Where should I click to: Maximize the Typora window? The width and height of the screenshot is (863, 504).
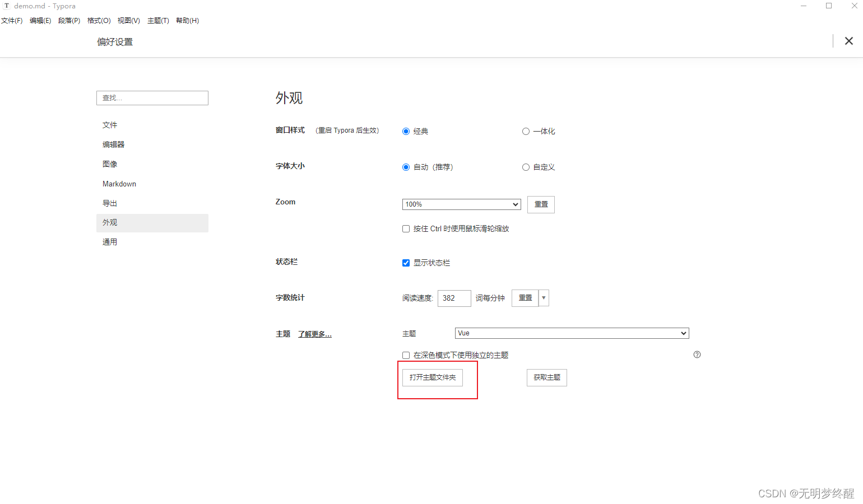[829, 6]
